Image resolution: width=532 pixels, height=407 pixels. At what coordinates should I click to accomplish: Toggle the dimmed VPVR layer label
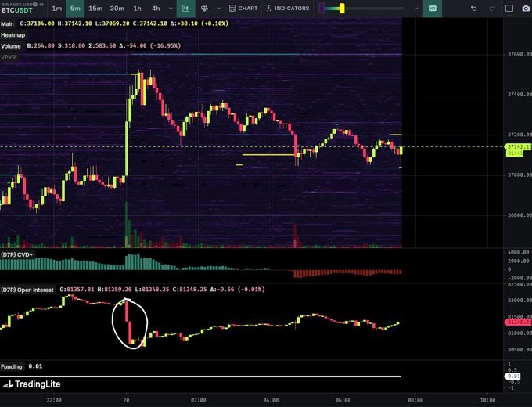coord(9,57)
